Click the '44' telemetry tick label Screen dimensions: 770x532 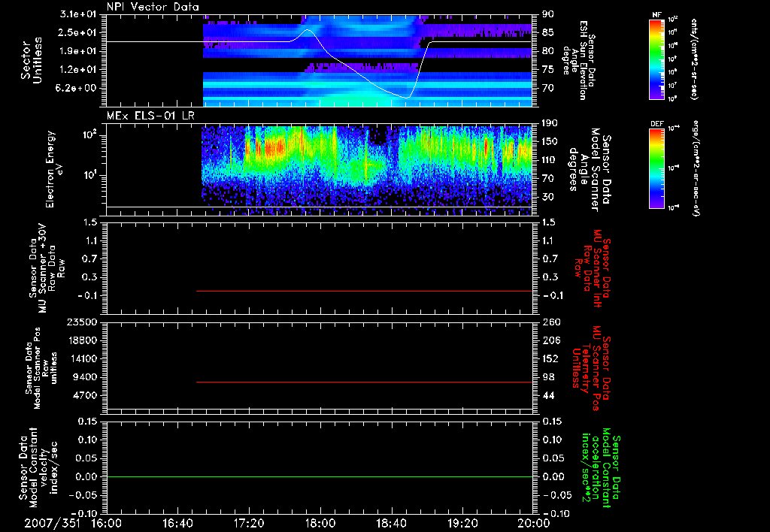(x=548, y=395)
